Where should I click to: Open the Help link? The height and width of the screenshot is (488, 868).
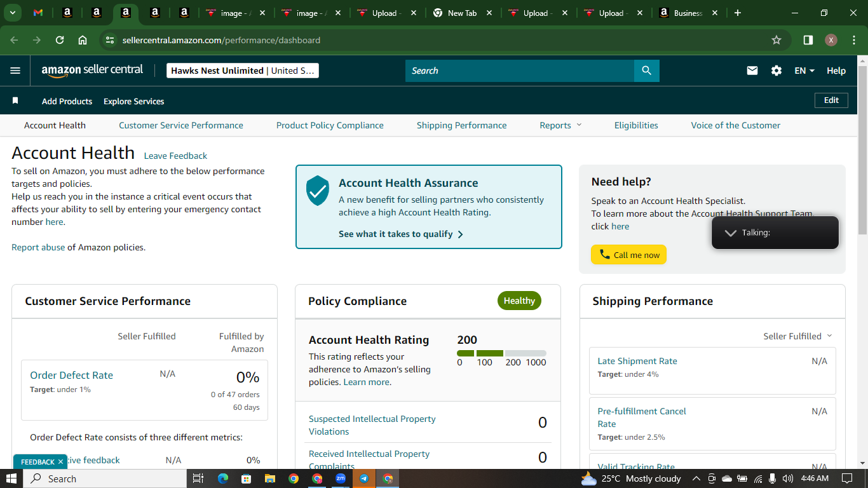836,71
